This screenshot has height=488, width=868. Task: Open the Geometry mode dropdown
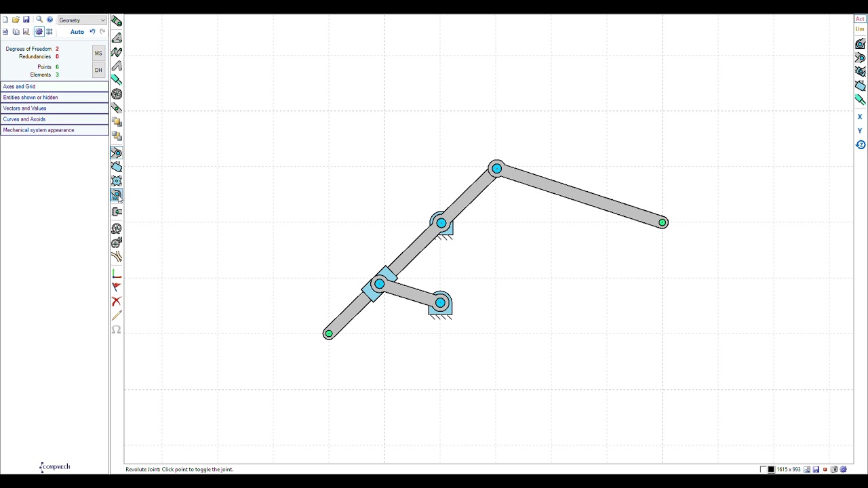(82, 20)
